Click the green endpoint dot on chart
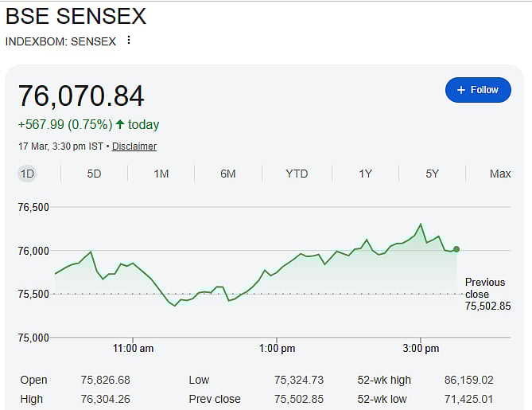This screenshot has height=410, width=532. click(x=456, y=249)
